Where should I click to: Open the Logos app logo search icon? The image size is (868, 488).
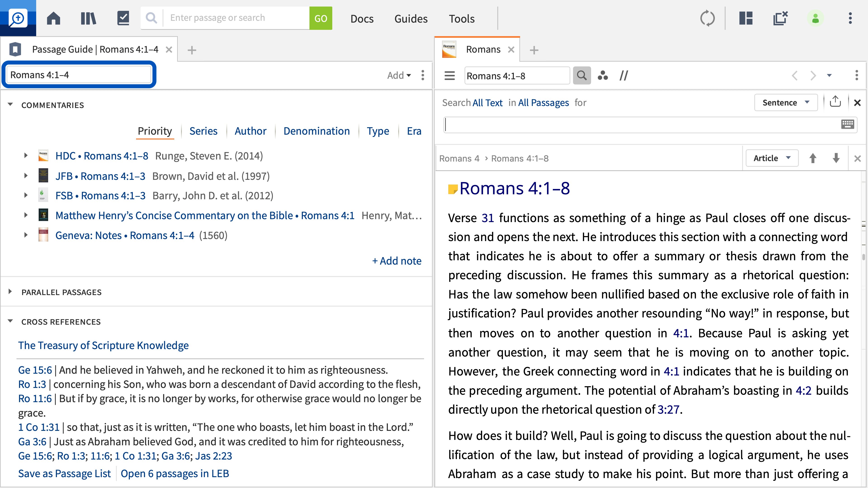point(18,18)
